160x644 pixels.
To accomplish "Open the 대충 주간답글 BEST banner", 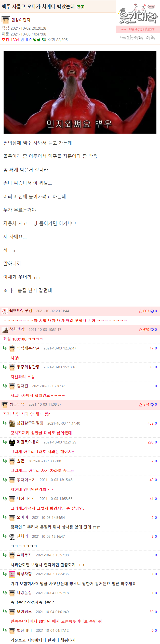I will [x=138, y=29].
